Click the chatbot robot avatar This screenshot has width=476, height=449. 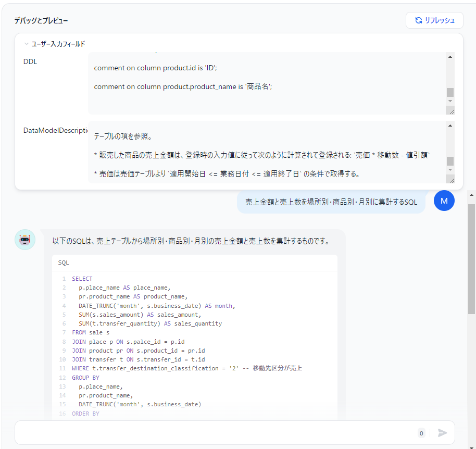click(25, 240)
